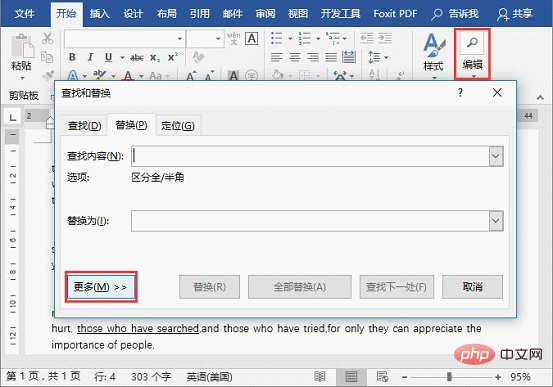Click the dialog help question mark
Screen dimensions: 553x387
click(x=460, y=93)
